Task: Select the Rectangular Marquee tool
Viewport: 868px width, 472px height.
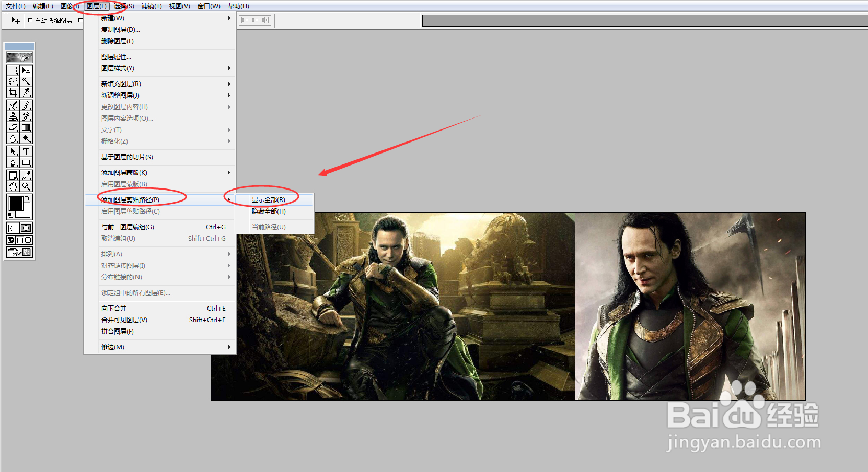Action: [13, 70]
